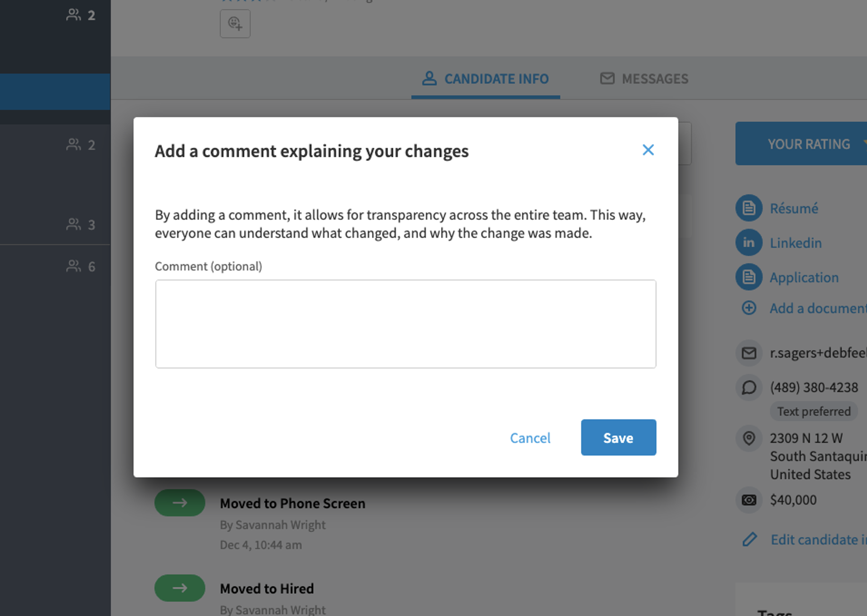Open the Résumé document icon

coord(749,208)
